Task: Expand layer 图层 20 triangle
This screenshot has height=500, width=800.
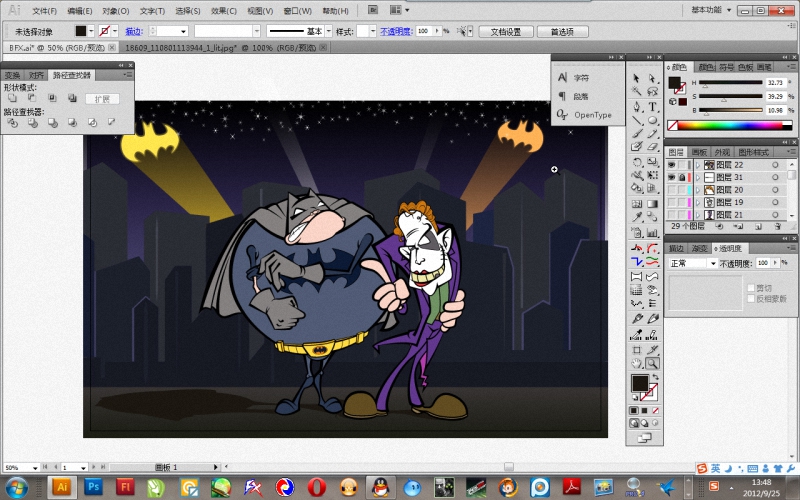Action: (698, 190)
